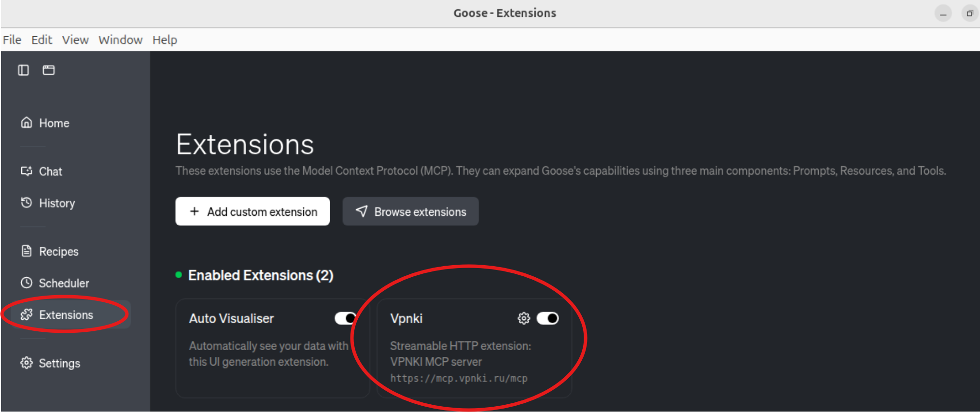Turn off the Vpnki extension toggle

point(547,318)
